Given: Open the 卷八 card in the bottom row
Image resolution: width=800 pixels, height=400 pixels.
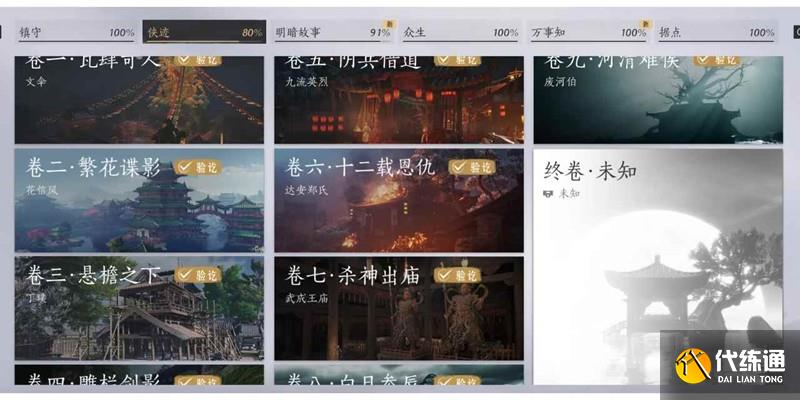Looking at the screenshot, I should (399, 374).
